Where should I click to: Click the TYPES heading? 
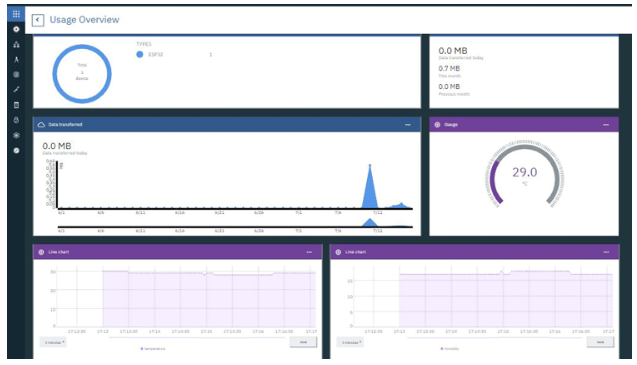[x=144, y=44]
